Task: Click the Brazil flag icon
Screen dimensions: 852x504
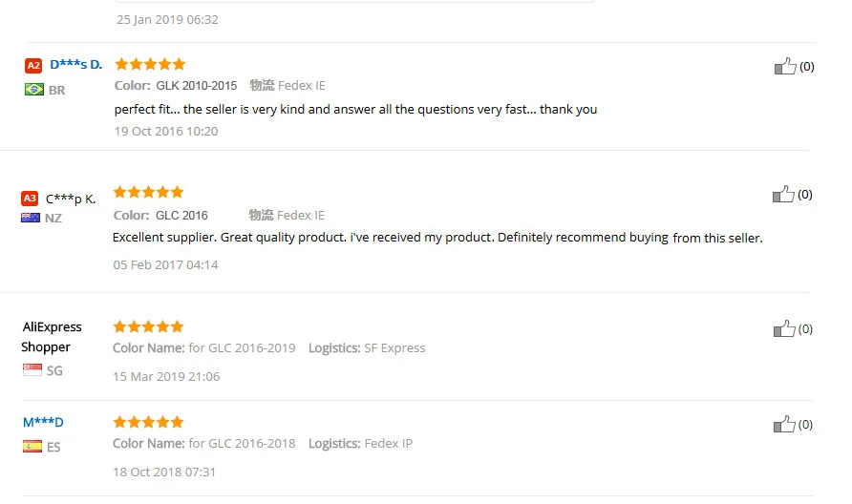Action: tap(34, 89)
